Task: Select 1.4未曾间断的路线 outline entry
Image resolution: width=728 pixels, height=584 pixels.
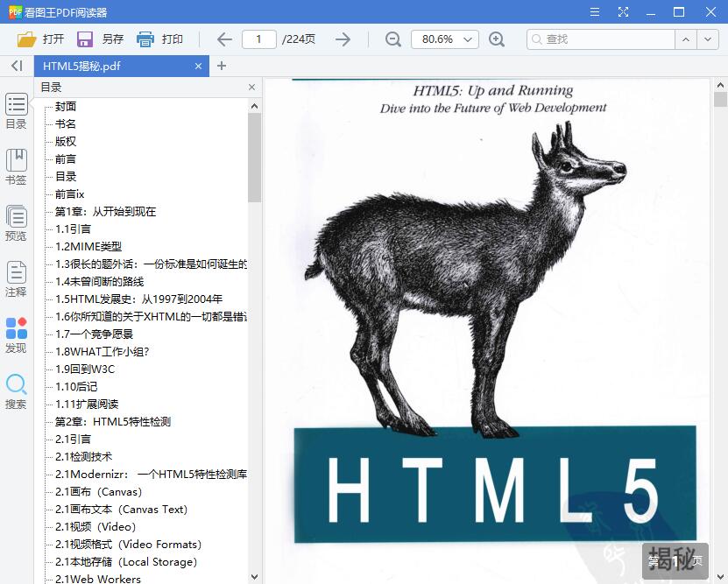Action: (99, 282)
